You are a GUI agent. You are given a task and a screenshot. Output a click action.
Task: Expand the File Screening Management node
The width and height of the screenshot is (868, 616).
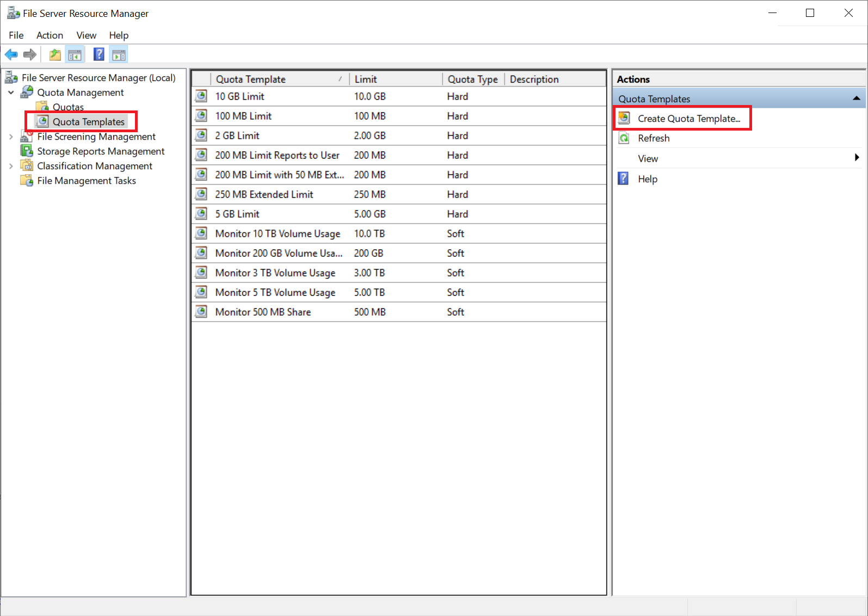[x=11, y=137]
